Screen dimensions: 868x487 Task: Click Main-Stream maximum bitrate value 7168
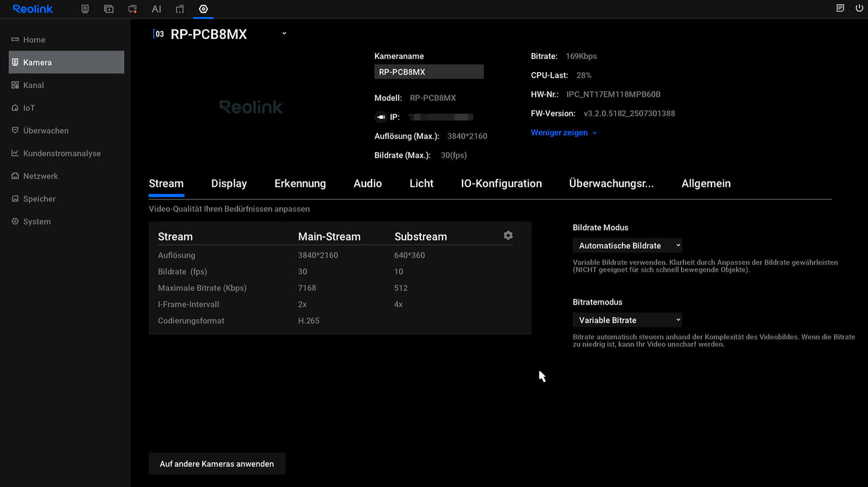point(307,288)
